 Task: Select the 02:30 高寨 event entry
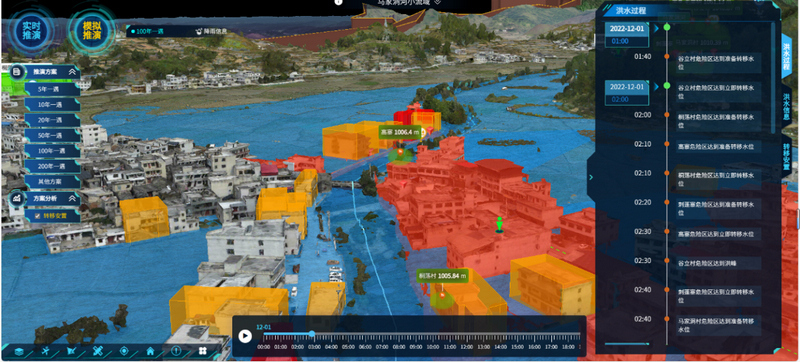click(718, 234)
